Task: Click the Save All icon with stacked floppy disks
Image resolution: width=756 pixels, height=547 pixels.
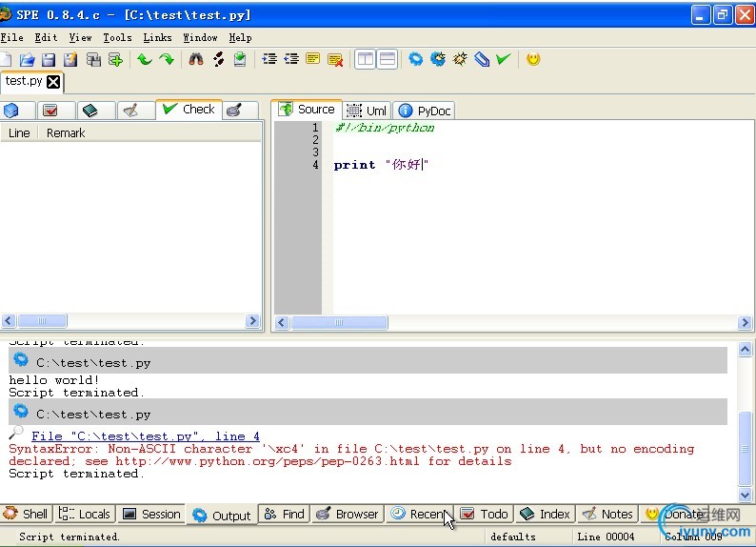Action: coord(93,59)
